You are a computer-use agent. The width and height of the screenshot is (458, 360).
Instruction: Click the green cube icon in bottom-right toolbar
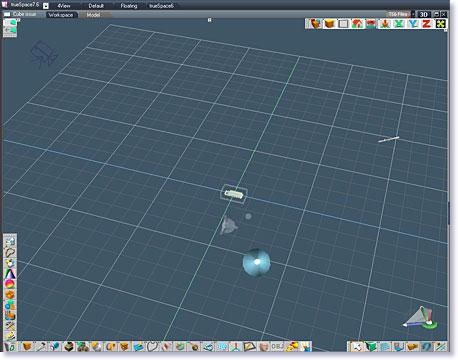[371, 347]
